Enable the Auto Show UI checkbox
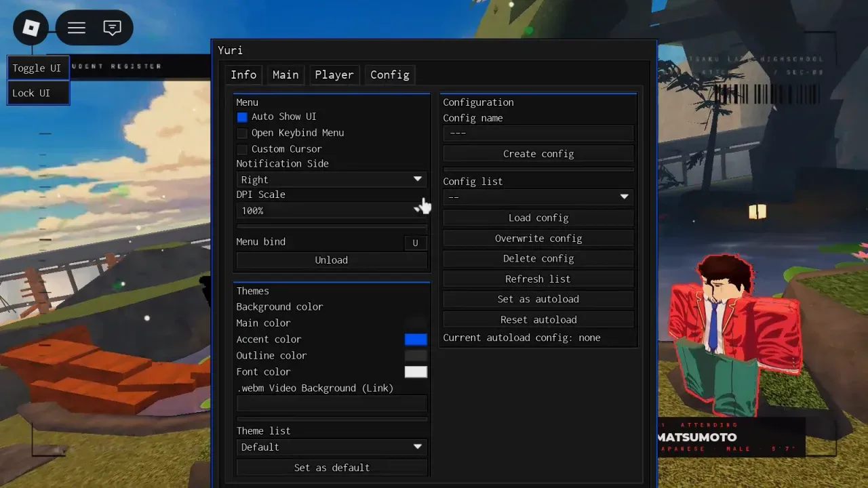Image resolution: width=868 pixels, height=488 pixels. coord(242,117)
